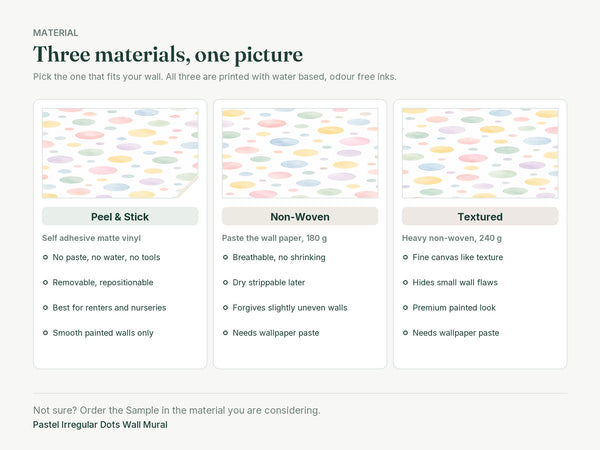Open the Textured dotted pattern image
Screen dimensions: 600x450
point(480,153)
